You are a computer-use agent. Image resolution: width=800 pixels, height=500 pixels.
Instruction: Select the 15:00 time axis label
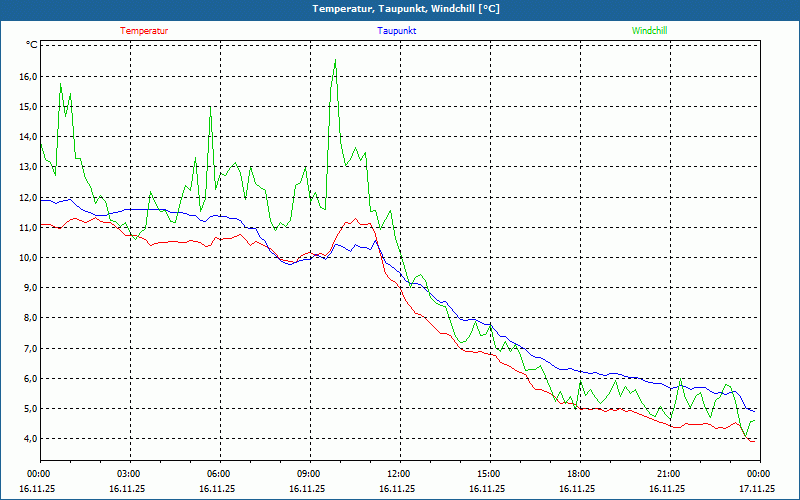[x=489, y=474]
